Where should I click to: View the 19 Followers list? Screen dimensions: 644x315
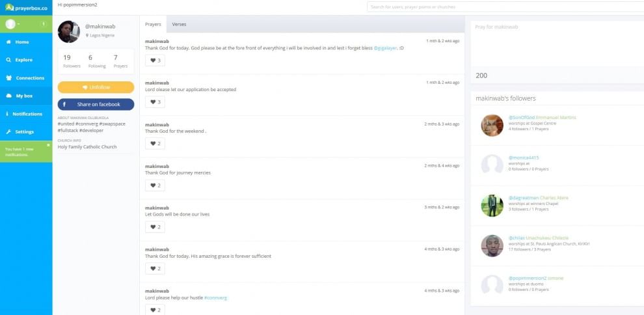tap(72, 61)
